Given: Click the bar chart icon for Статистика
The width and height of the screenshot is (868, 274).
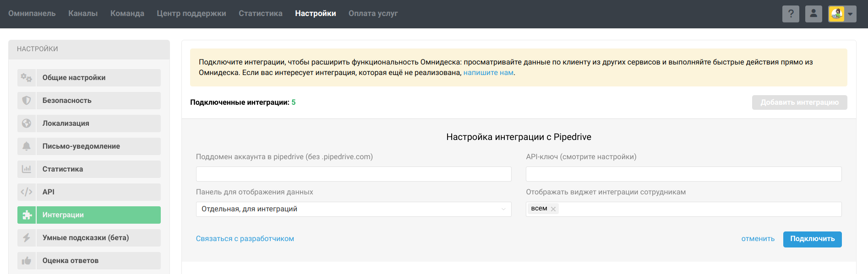Looking at the screenshot, I should point(27,169).
